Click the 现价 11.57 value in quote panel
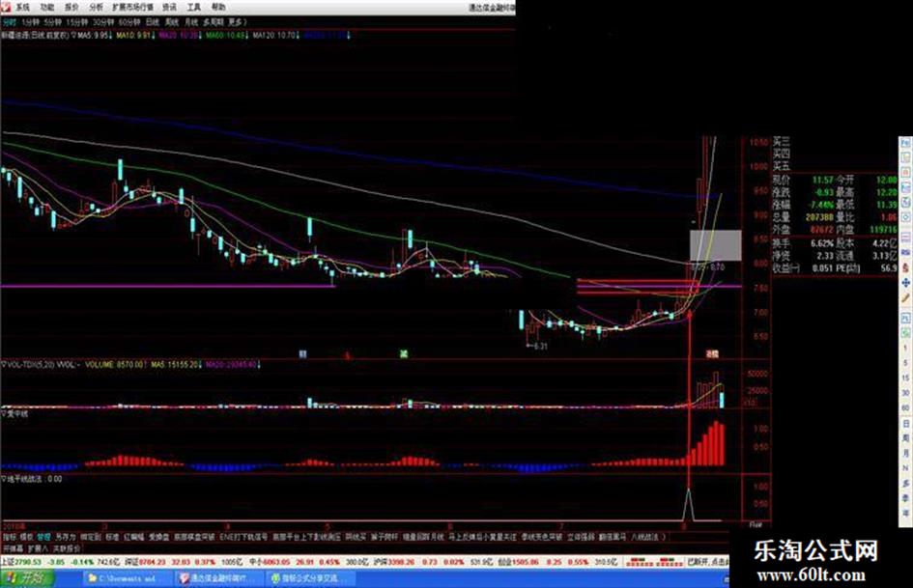This screenshot has height=588, width=913. tap(822, 180)
